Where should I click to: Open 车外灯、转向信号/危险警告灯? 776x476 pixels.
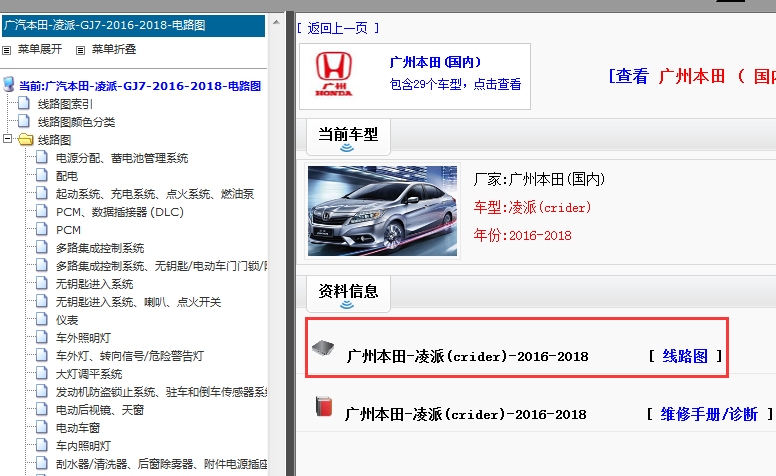coord(130,356)
